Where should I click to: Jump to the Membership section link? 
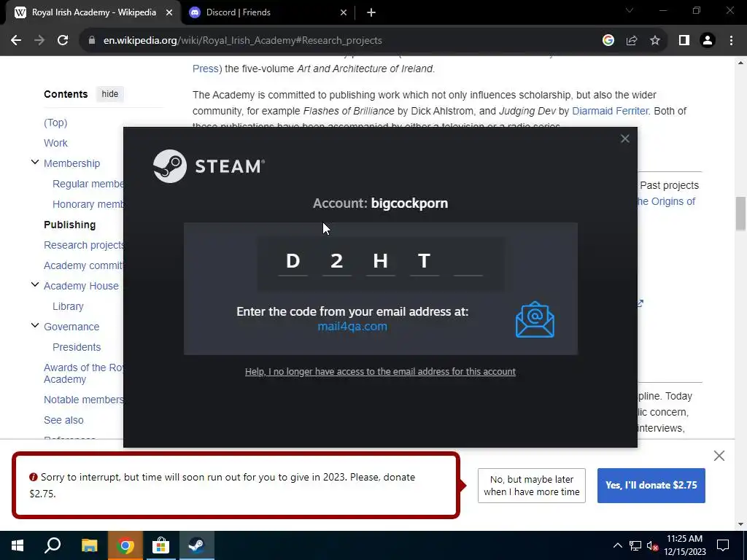pyautogui.click(x=72, y=163)
